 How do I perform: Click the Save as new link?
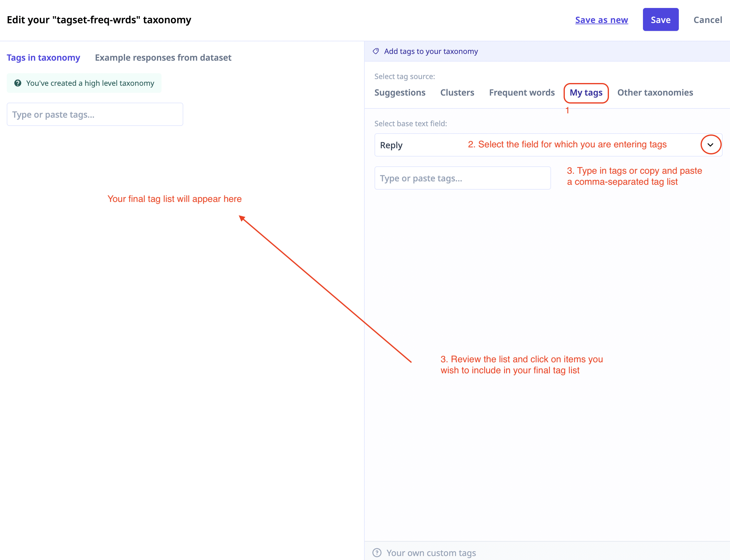[x=601, y=20]
